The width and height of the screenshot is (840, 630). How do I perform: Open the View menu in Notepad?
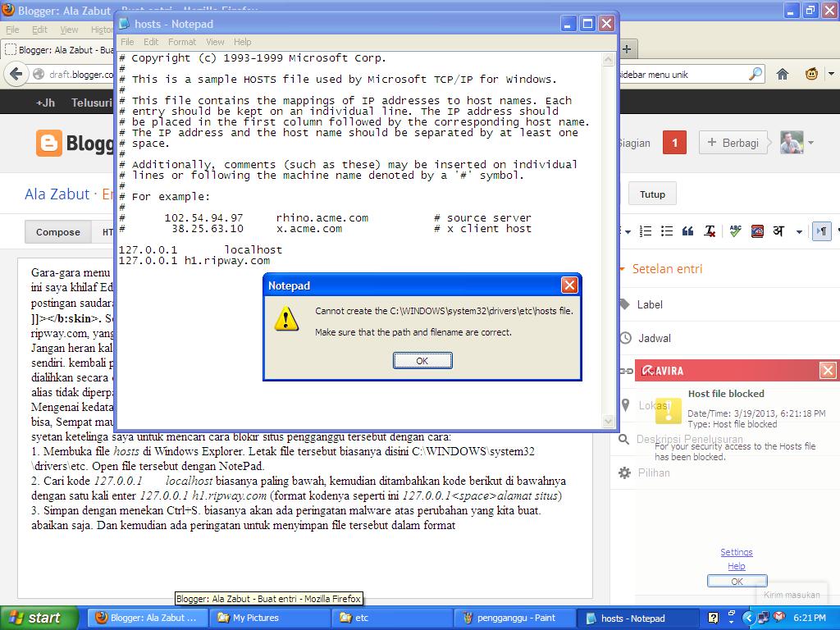coord(215,42)
